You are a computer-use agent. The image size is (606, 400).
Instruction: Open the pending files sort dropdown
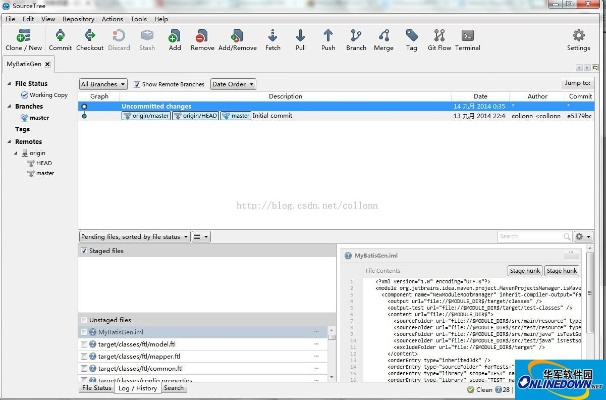click(x=134, y=237)
